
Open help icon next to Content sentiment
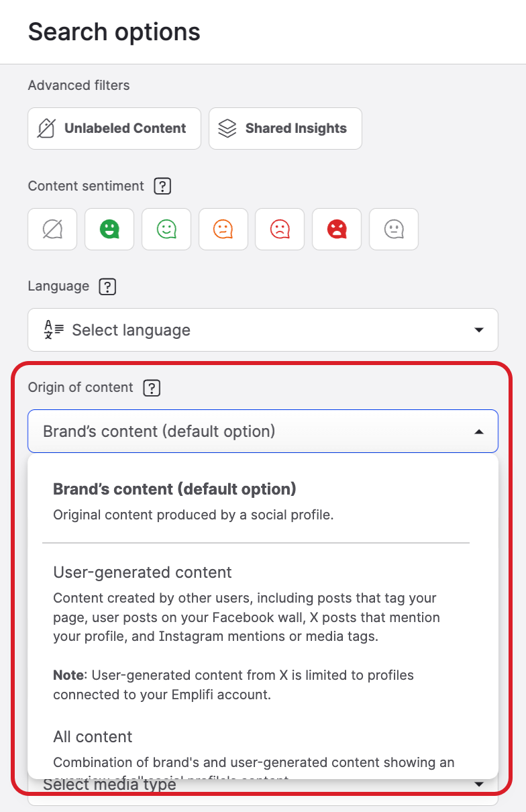(x=162, y=186)
